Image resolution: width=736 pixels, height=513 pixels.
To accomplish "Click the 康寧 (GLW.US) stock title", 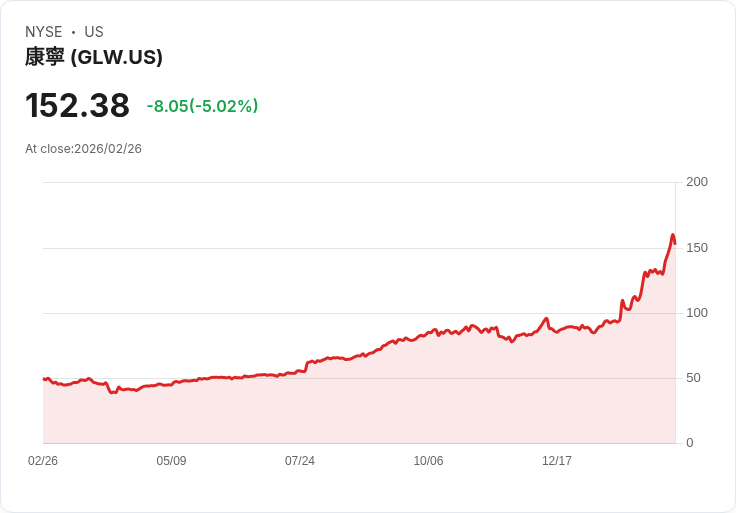I will coord(94,58).
